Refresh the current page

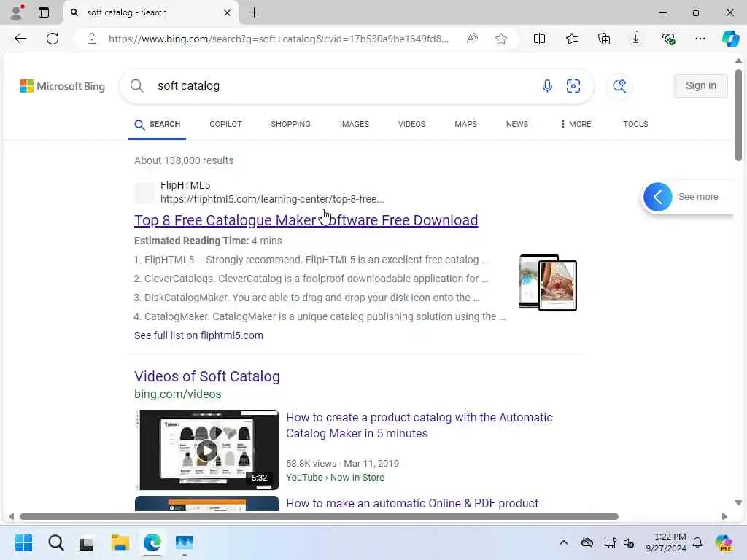(x=53, y=39)
